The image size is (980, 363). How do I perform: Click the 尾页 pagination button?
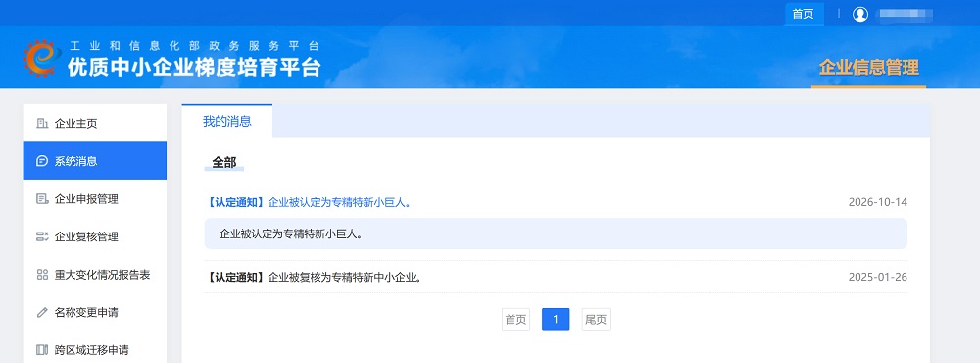[x=596, y=320]
